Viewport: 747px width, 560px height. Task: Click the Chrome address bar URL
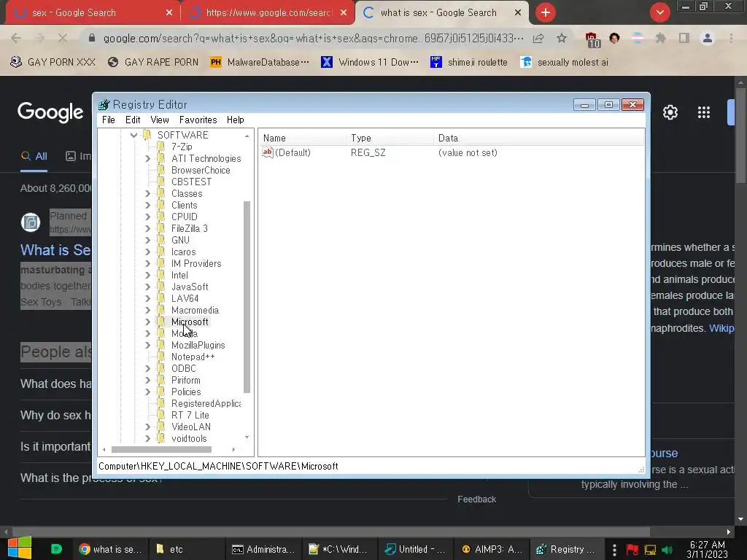pos(314,38)
